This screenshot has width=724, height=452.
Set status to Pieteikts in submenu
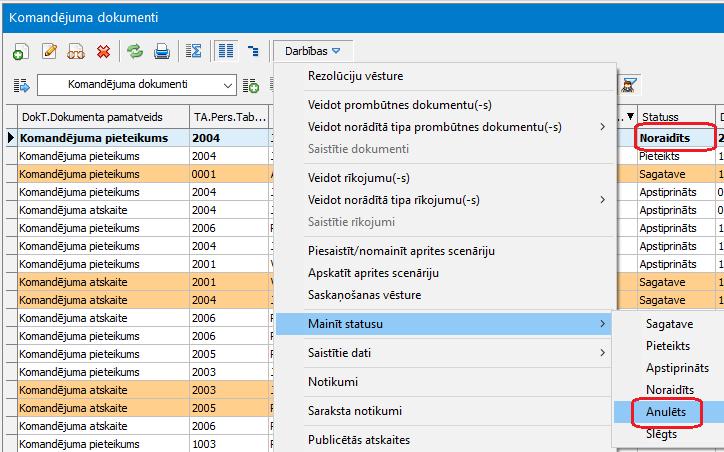click(x=668, y=346)
